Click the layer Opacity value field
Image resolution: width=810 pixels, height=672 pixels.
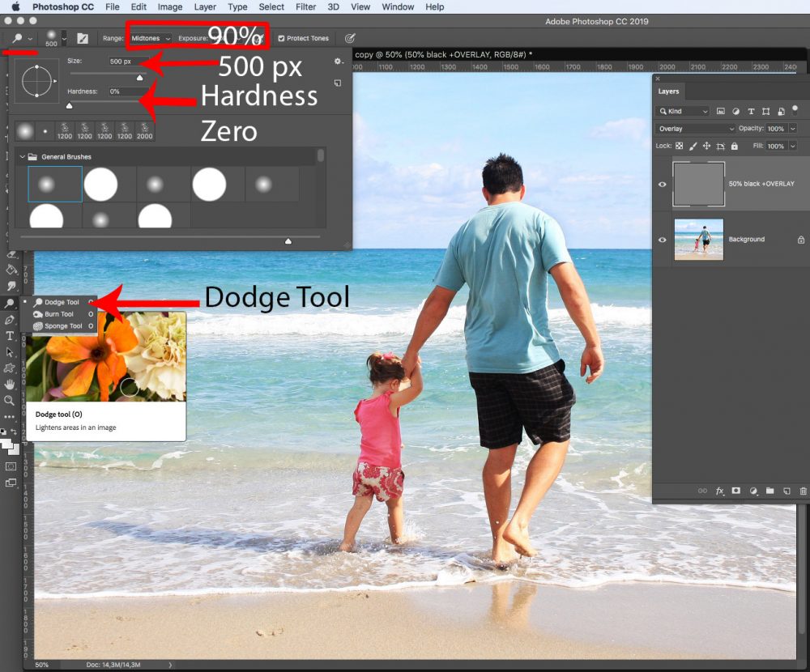tap(776, 129)
